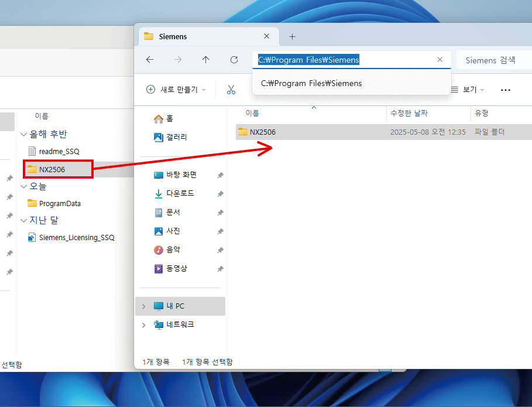This screenshot has width=532, height=407.
Task: Open Home (홈) in the sidebar
Action: (x=163, y=118)
